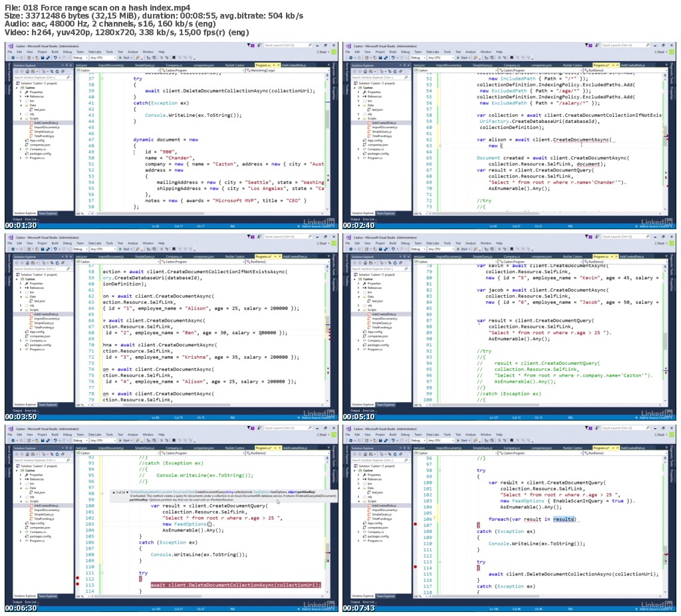Toggle the line 114 breakpoint in the 00:07:43 thumbnail

[x=415, y=567]
